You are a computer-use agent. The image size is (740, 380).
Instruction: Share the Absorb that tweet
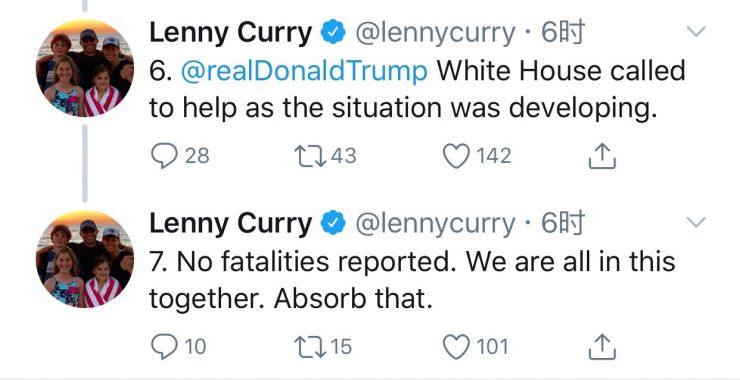click(602, 347)
